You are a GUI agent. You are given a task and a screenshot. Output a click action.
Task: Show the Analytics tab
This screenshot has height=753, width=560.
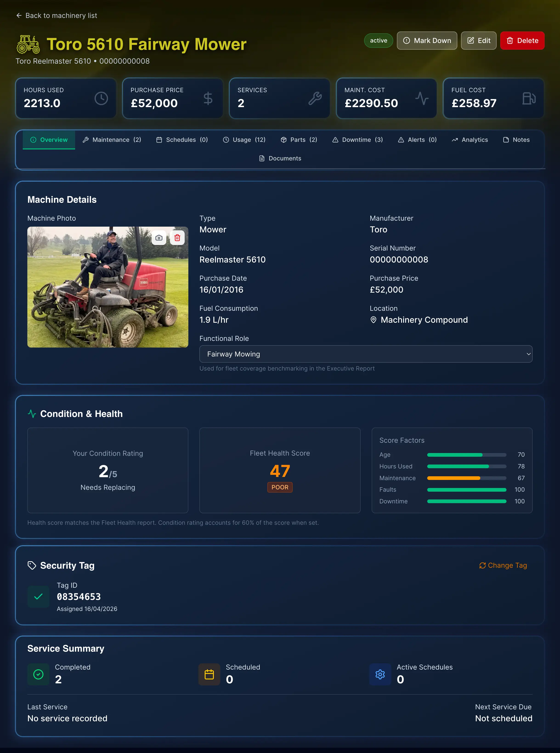[470, 140]
